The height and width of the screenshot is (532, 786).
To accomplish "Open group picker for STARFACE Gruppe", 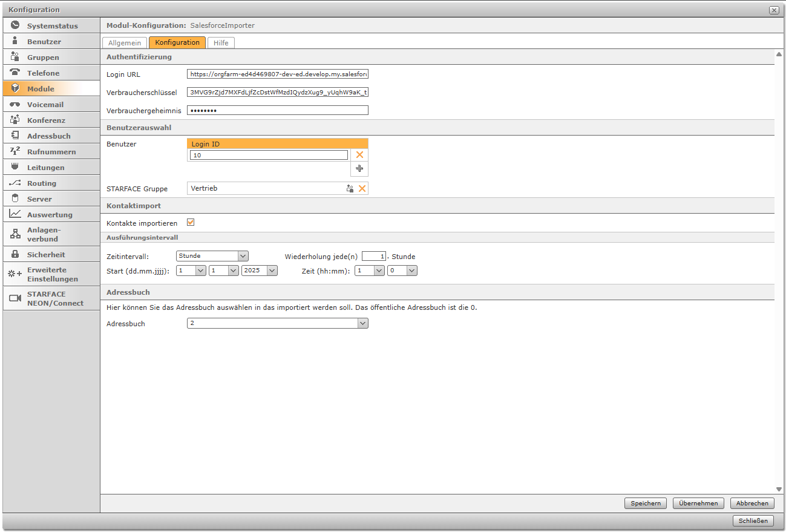I will point(350,189).
